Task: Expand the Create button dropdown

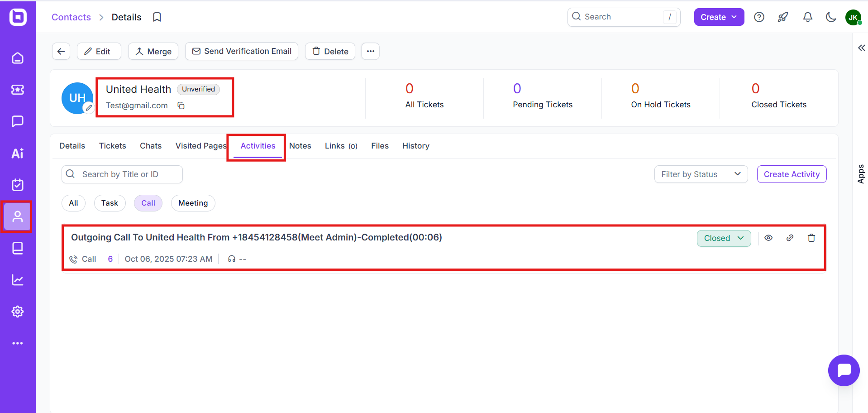Action: click(719, 17)
